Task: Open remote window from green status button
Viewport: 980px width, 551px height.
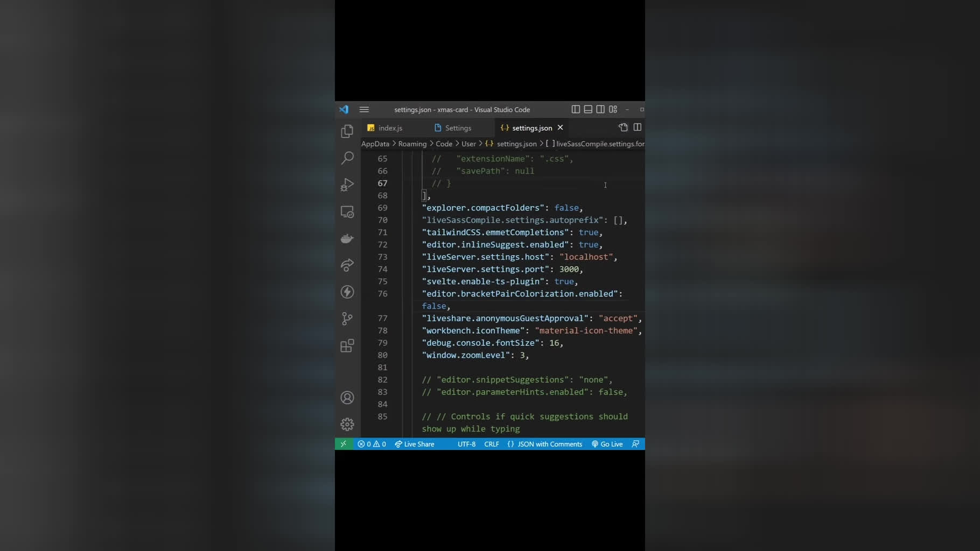Action: click(x=344, y=444)
